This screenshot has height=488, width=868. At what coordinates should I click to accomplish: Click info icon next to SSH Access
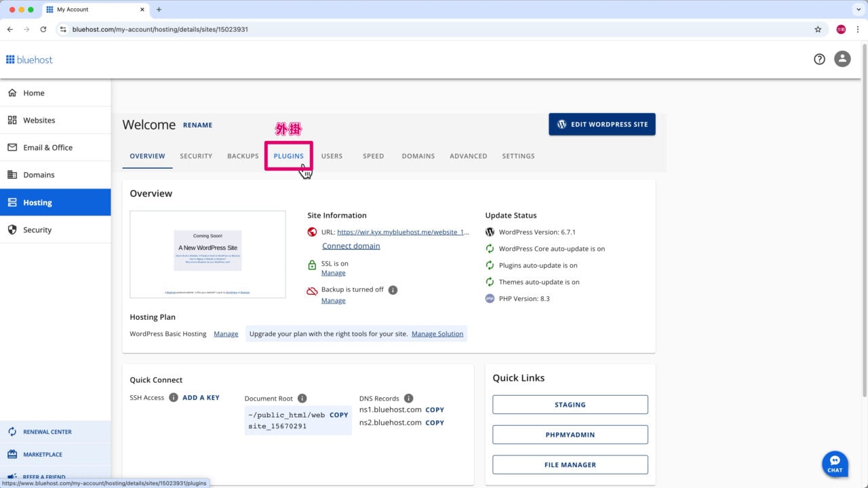pos(174,398)
